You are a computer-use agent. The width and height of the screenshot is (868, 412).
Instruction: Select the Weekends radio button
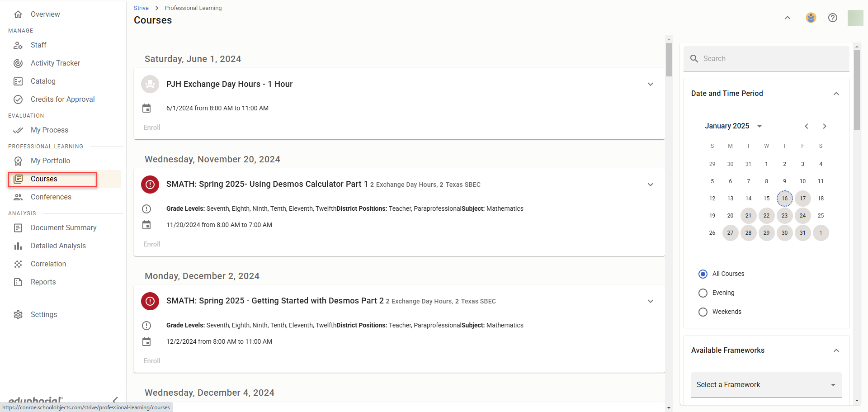point(703,312)
